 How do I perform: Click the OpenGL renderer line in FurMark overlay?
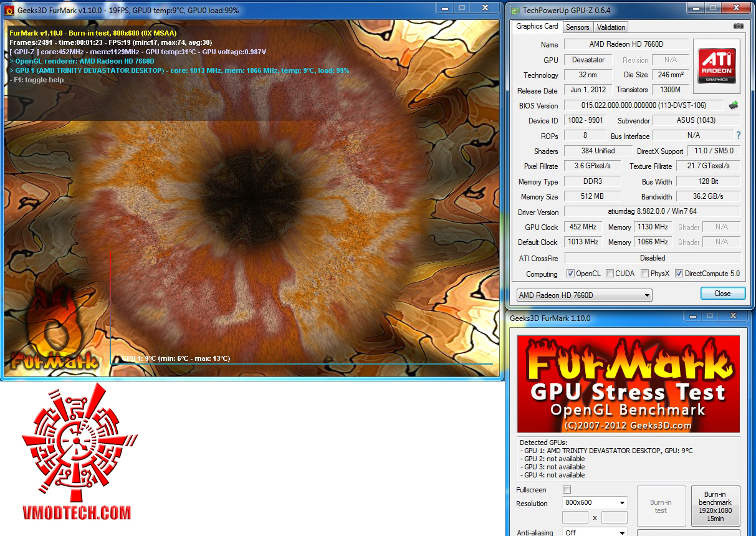(x=82, y=61)
